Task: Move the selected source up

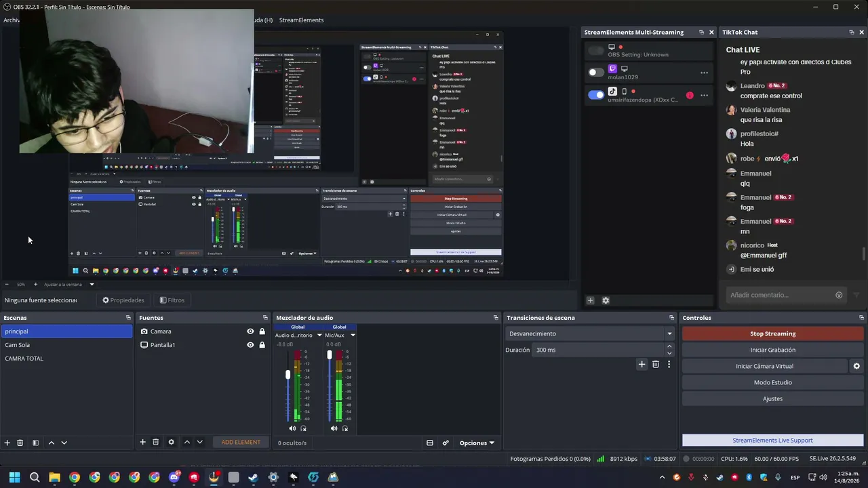Action: tap(186, 442)
